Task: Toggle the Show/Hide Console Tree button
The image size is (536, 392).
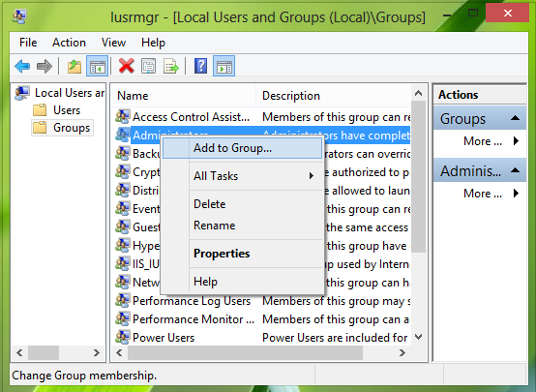Action: point(97,66)
